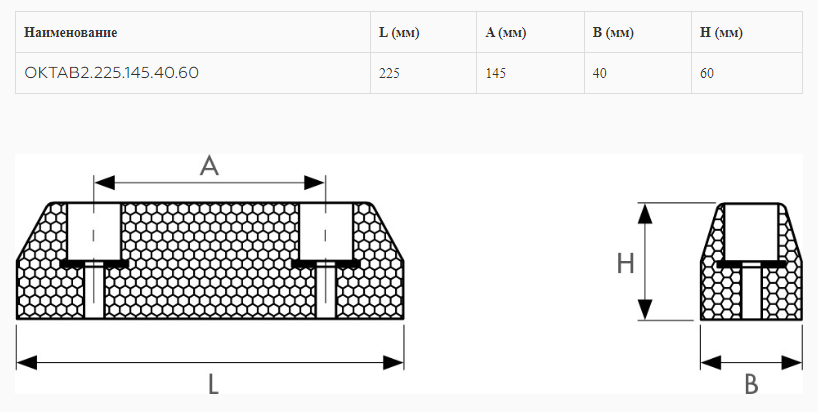Click the letter A dimension label
The width and height of the screenshot is (818, 412).
click(209, 166)
